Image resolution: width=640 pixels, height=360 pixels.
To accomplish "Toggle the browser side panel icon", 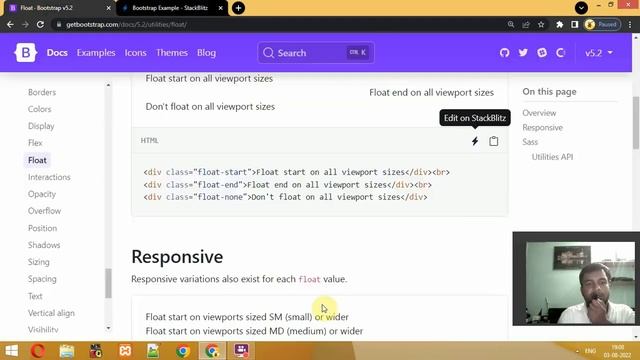I will tap(574, 24).
